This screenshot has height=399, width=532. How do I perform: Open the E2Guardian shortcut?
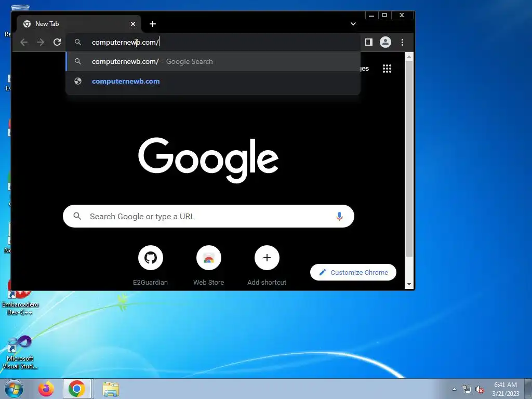point(150,265)
